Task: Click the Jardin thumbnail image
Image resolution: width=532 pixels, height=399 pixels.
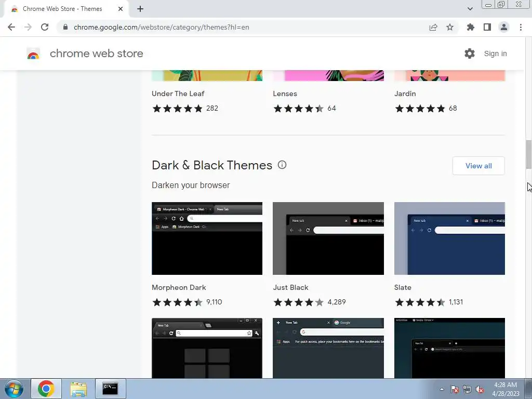Action: pyautogui.click(x=449, y=75)
